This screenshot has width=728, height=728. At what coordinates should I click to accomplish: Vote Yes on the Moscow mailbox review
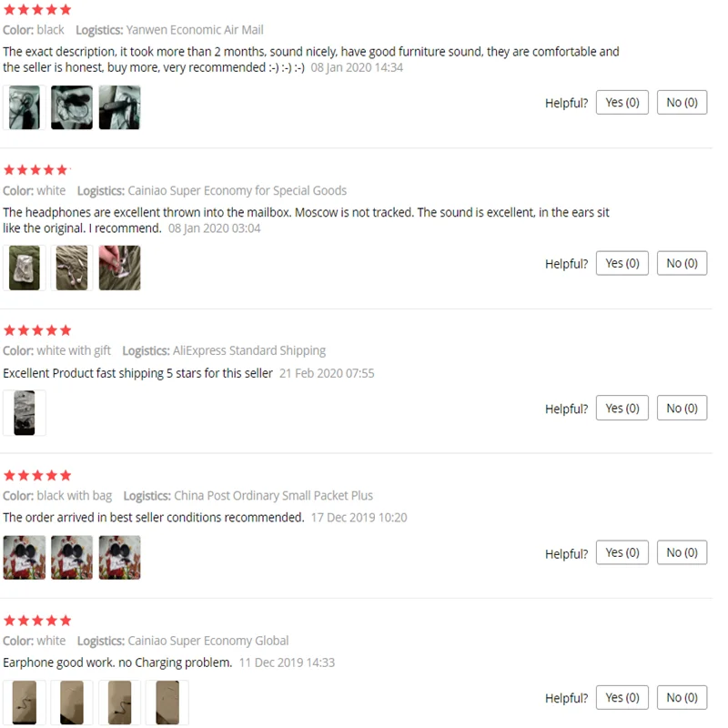pyautogui.click(x=622, y=263)
